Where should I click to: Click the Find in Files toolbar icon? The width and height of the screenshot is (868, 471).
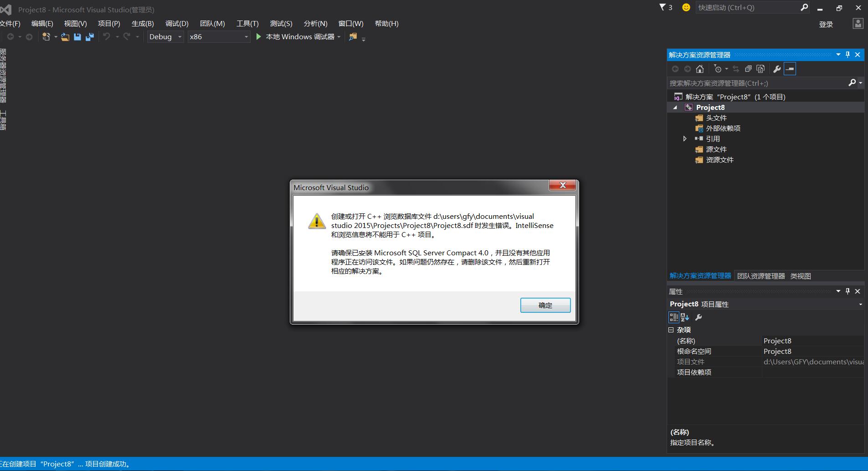pyautogui.click(x=353, y=37)
